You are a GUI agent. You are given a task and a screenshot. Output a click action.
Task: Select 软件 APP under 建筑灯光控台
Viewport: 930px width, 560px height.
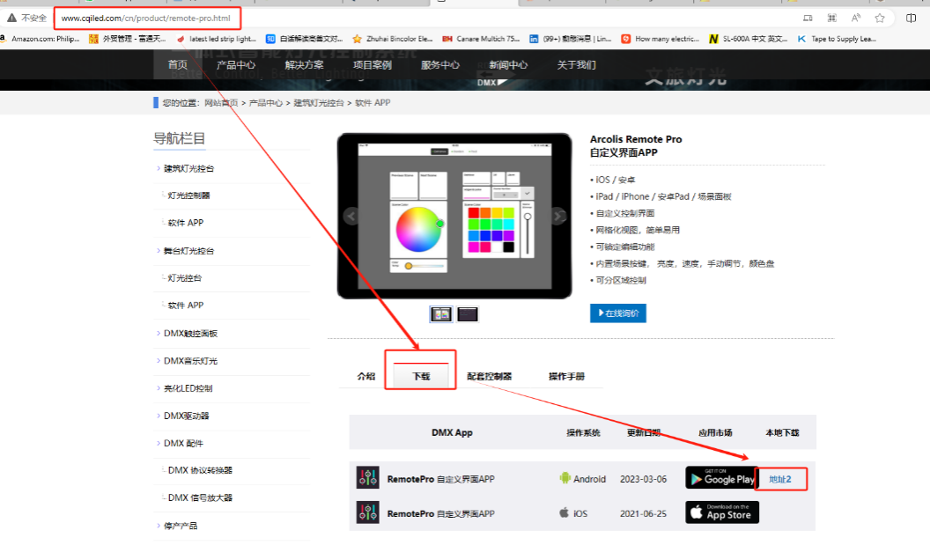coord(186,223)
